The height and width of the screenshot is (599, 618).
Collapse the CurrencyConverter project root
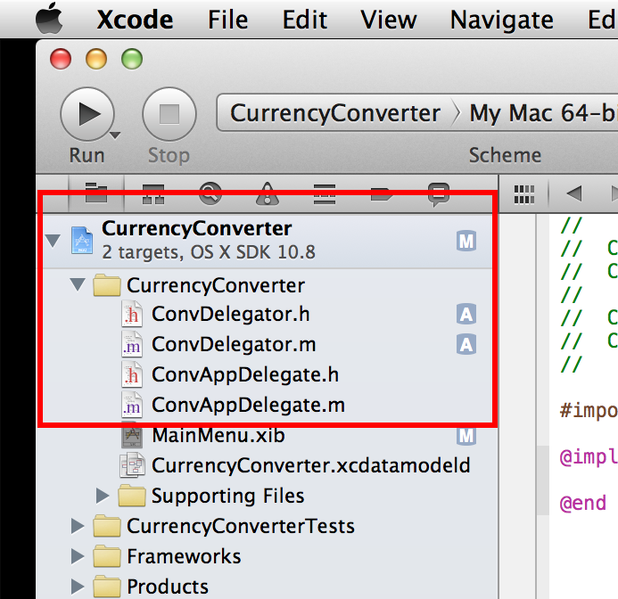point(53,240)
